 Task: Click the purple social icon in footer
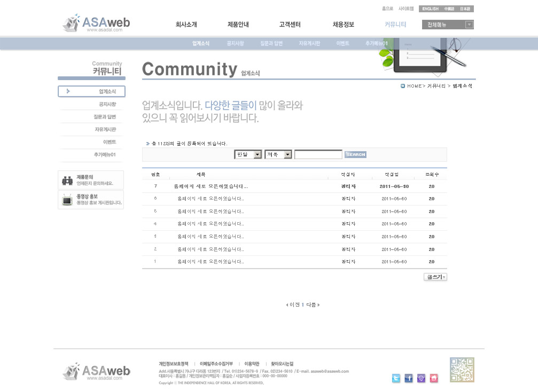pyautogui.click(x=421, y=378)
